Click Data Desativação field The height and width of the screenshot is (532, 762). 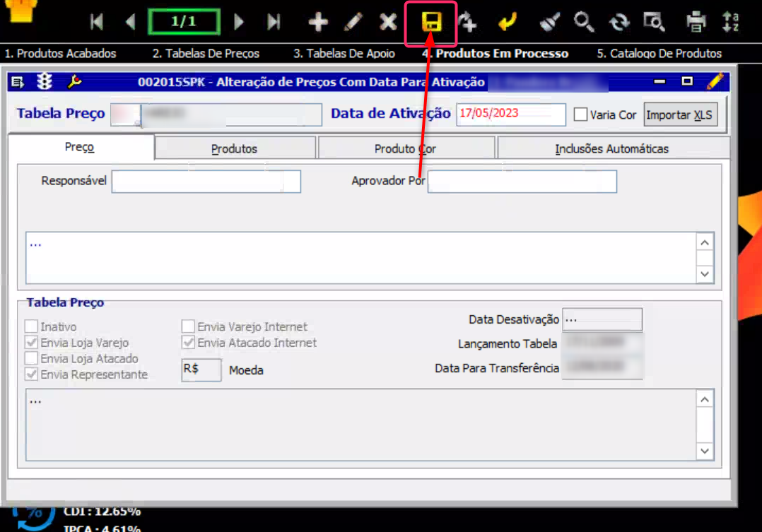602,319
